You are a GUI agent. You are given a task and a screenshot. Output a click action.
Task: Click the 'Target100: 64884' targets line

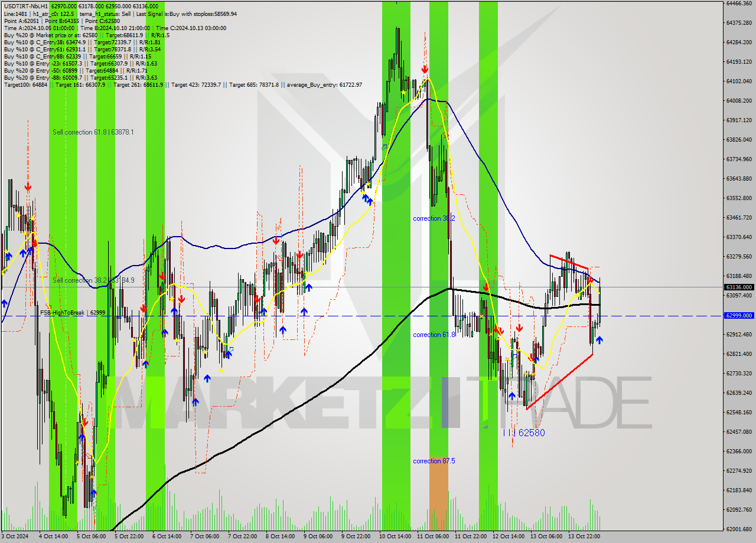click(x=183, y=84)
